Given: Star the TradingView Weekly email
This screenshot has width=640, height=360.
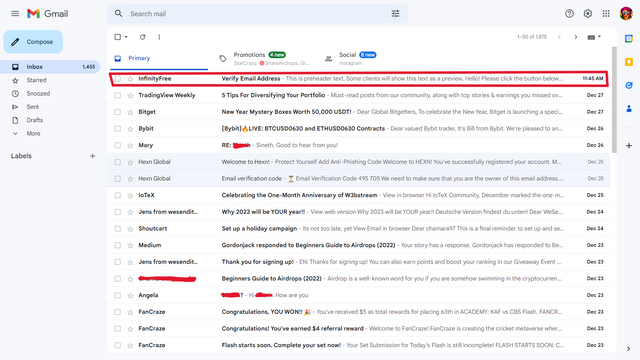Looking at the screenshot, I should pyautogui.click(x=130, y=96).
